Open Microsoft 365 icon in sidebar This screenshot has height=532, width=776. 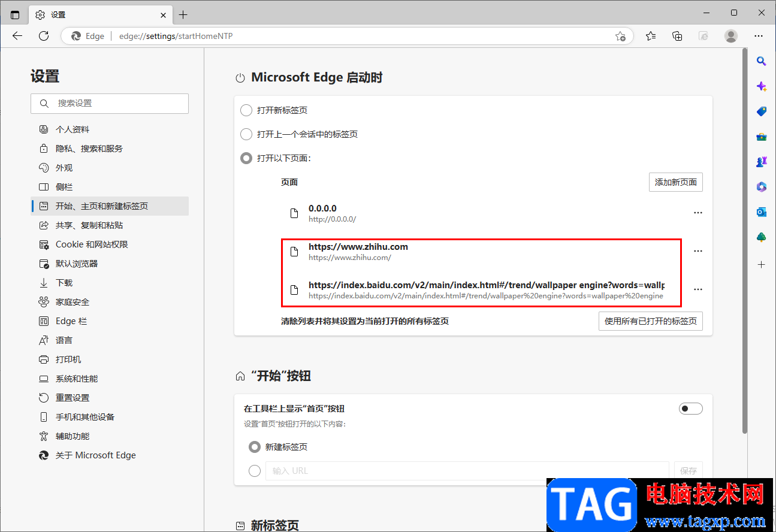762,187
